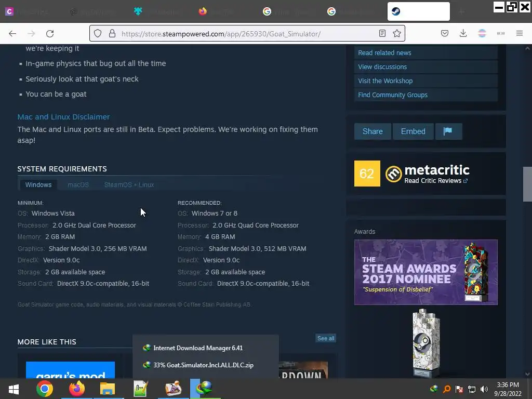532x399 pixels.
Task: Open the volume speaker tray icon
Action: click(484, 389)
